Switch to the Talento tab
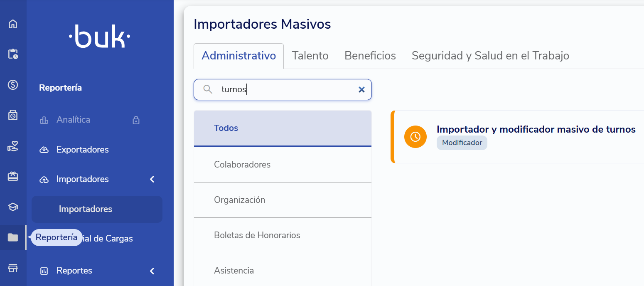The height and width of the screenshot is (286, 644). click(310, 56)
